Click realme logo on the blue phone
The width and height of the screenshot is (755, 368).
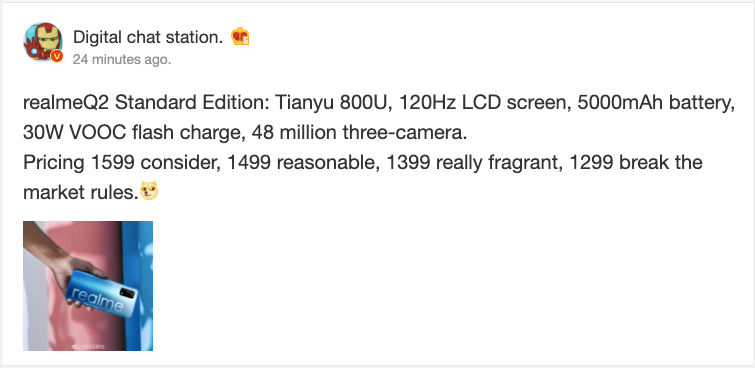96,300
